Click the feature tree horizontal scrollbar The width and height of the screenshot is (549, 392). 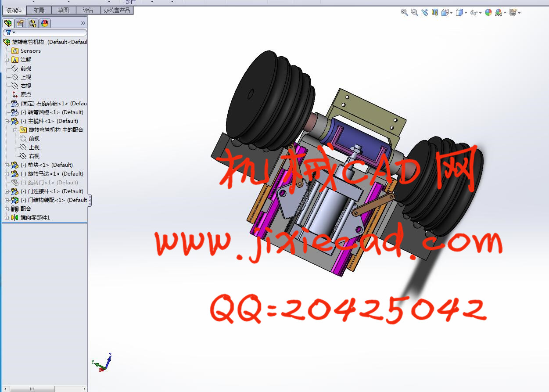[x=32, y=389]
